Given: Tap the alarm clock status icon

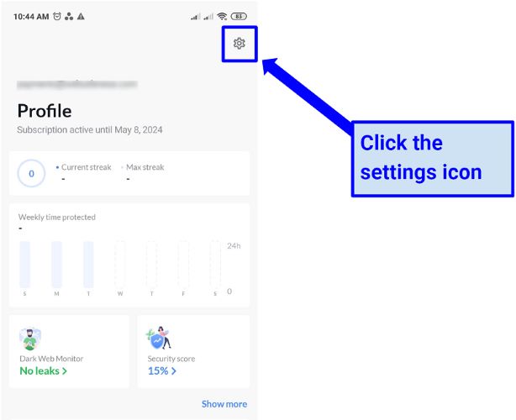Looking at the screenshot, I should (x=57, y=16).
